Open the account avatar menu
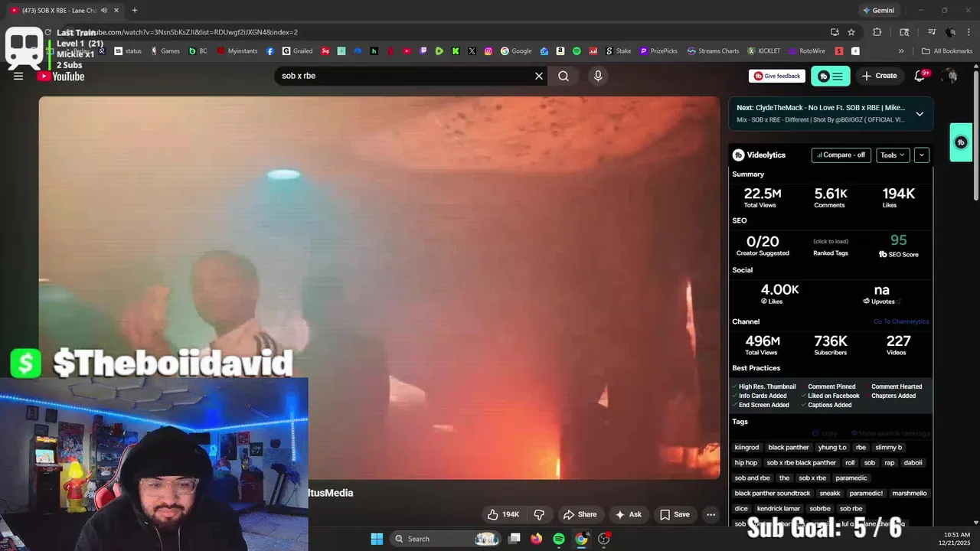This screenshot has height=551, width=980. [950, 76]
